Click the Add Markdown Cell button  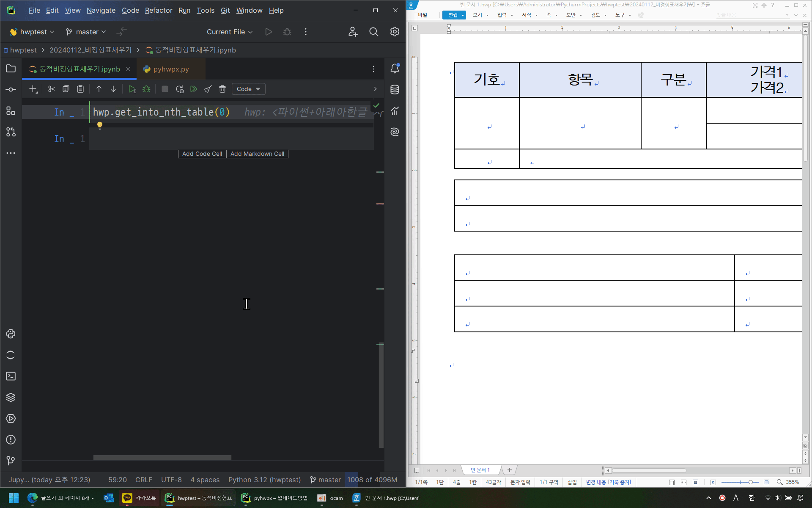(257, 154)
